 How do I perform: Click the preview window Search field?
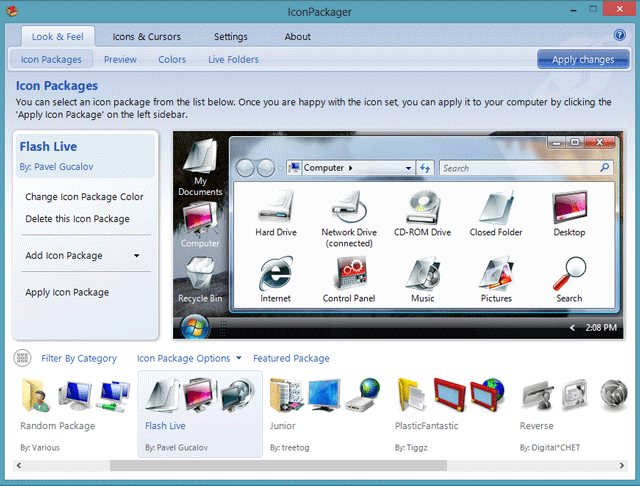coord(526,168)
